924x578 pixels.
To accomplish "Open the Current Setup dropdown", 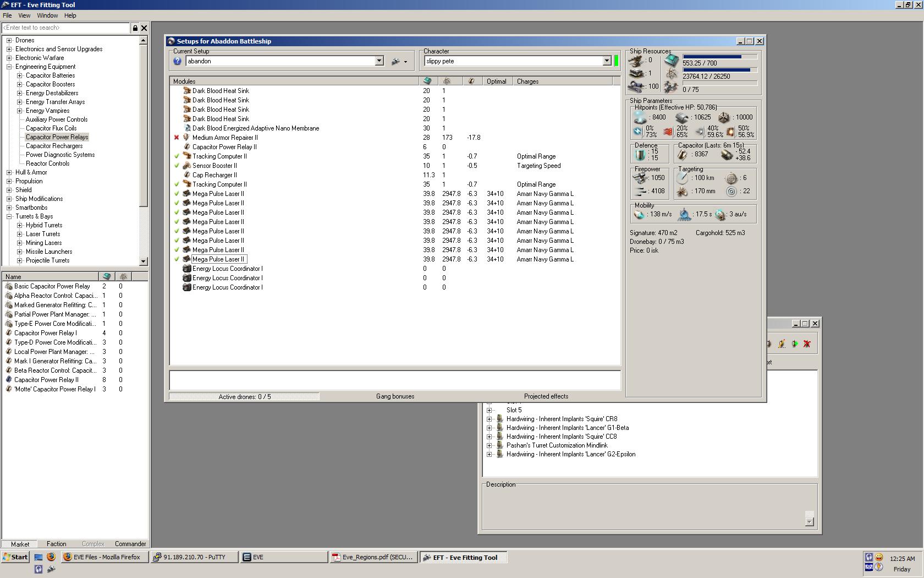I will click(379, 61).
